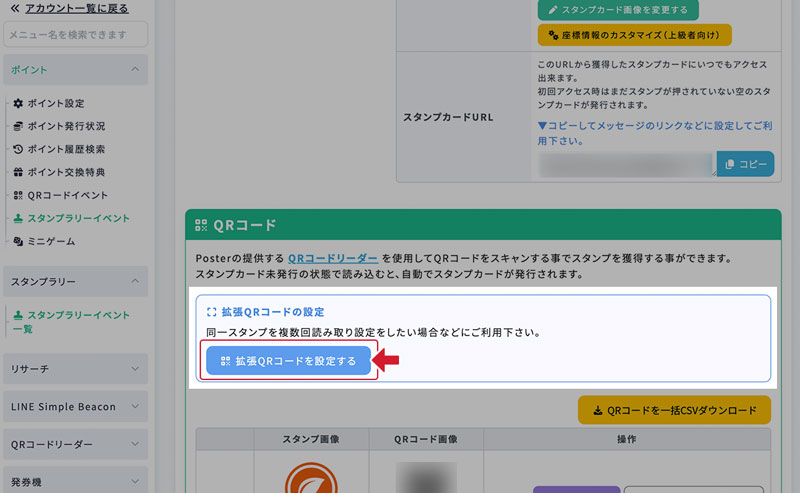Download QR codes via 一括CSVダウンロード button
The image size is (800, 493).
[x=674, y=409]
